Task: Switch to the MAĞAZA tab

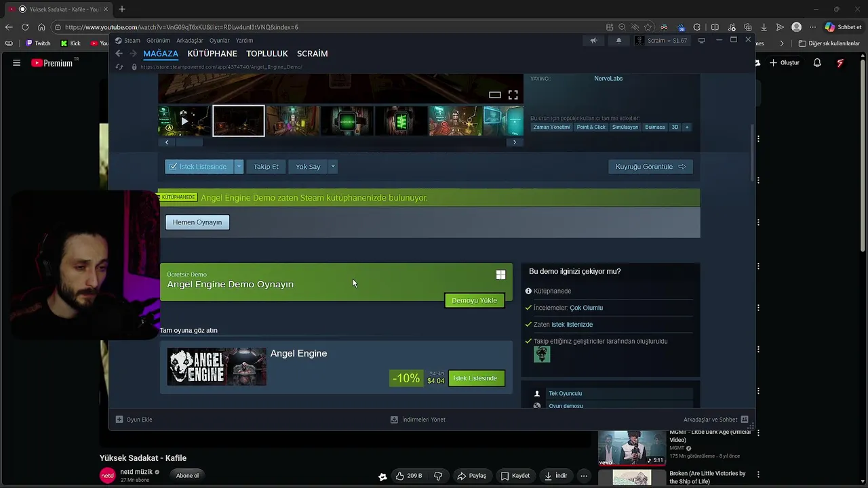Action: pyautogui.click(x=161, y=54)
